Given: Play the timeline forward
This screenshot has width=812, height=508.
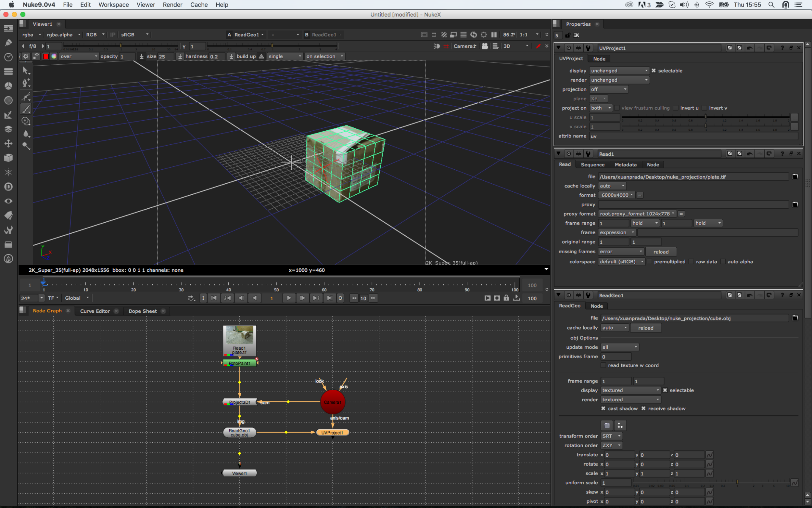Looking at the screenshot, I should tap(289, 298).
